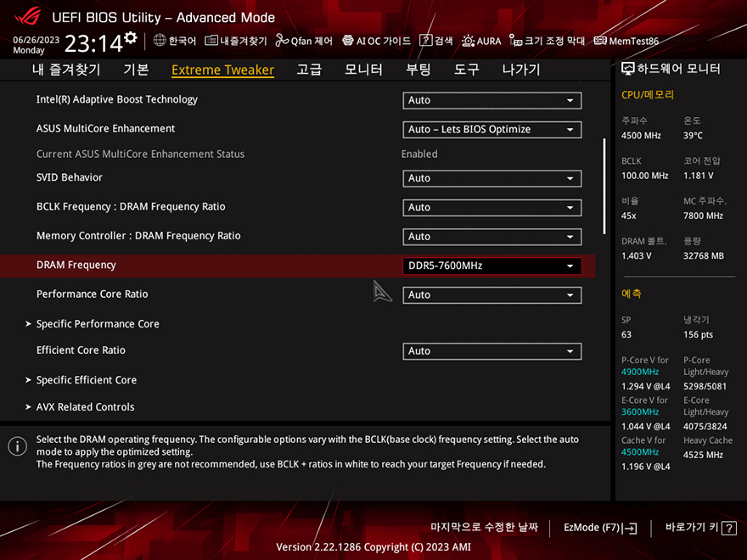Click 3600MHz E-Core frequency value
The width and height of the screenshot is (747, 560).
coord(640,412)
